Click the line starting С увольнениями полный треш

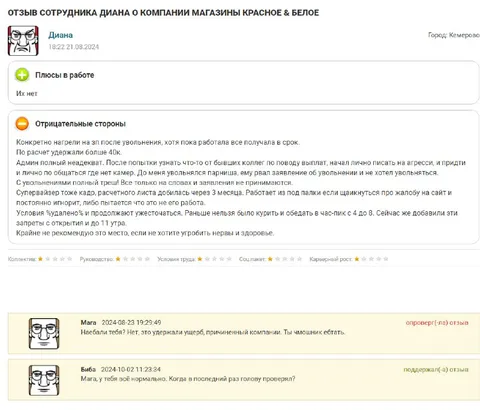coord(154,183)
